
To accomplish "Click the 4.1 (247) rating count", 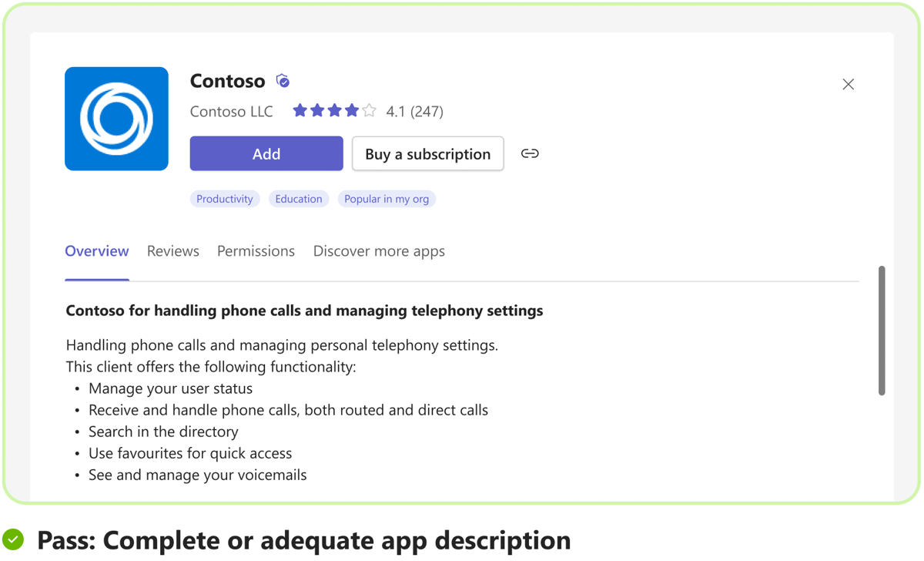I will tap(415, 112).
